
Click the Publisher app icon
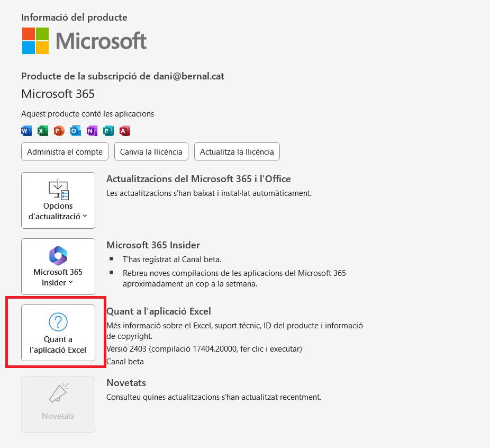point(108,131)
